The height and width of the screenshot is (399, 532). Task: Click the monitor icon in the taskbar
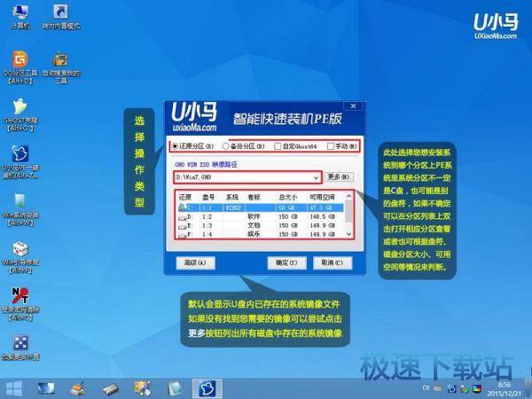(46, 388)
